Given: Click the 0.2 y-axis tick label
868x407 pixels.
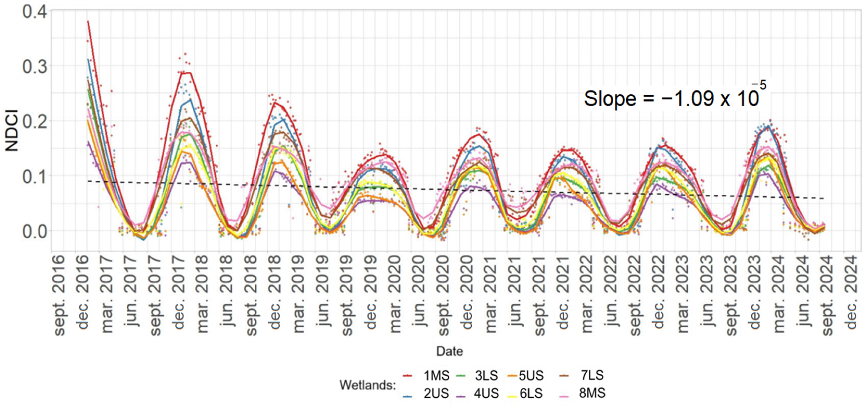Looking at the screenshot, I should pyautogui.click(x=35, y=121).
